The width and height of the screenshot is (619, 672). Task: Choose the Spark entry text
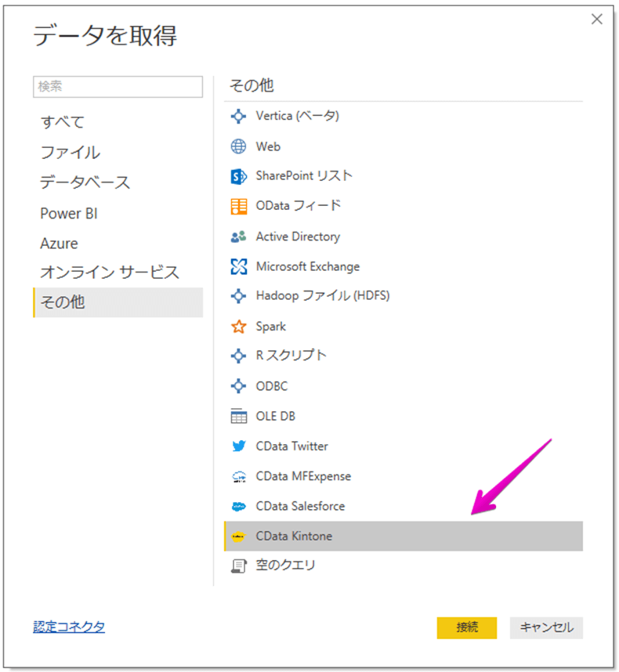271,327
